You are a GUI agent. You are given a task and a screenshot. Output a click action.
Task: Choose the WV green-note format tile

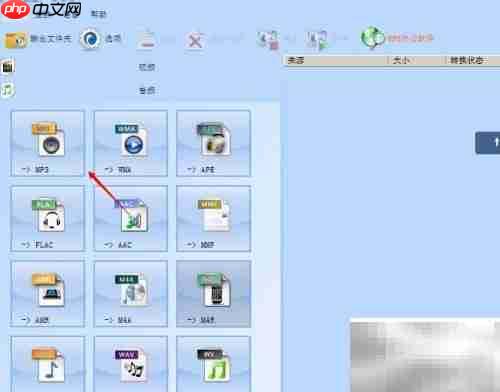[213, 364]
